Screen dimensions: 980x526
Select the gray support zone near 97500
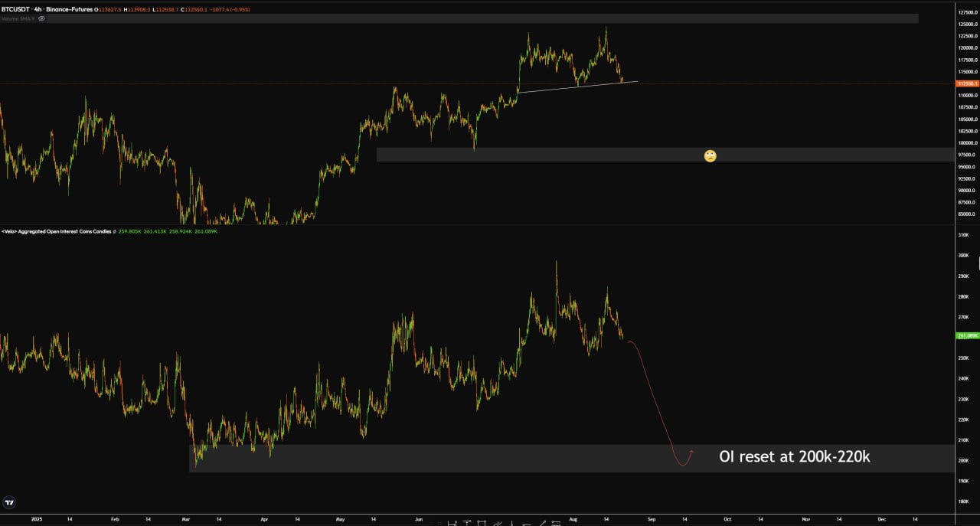click(536, 155)
